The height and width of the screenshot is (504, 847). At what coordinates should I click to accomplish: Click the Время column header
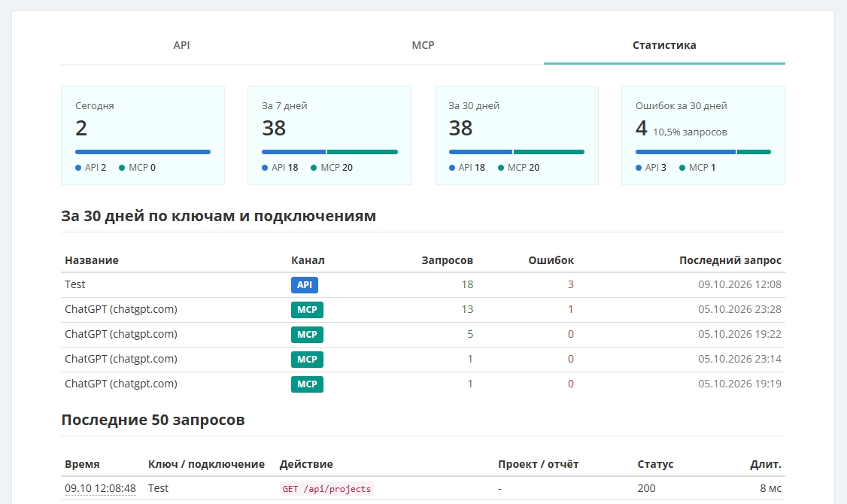pyautogui.click(x=82, y=465)
